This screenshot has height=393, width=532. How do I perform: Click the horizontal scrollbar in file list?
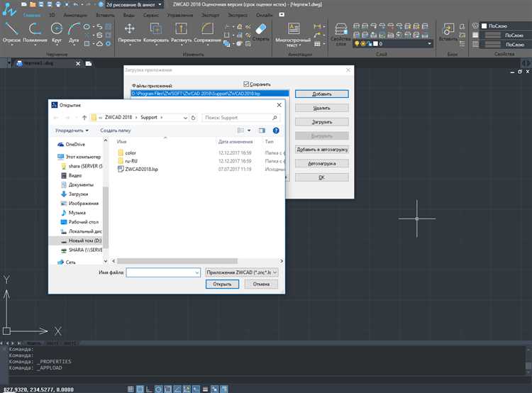[177, 261]
